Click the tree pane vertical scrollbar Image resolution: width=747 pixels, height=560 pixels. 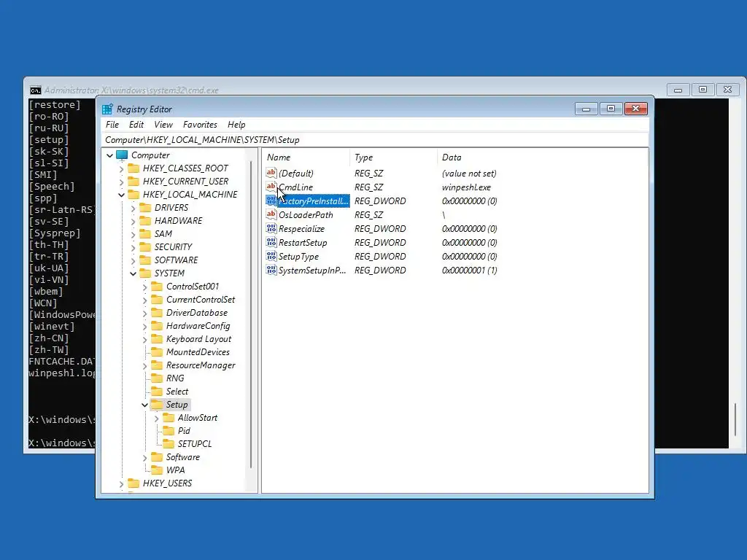click(x=251, y=314)
